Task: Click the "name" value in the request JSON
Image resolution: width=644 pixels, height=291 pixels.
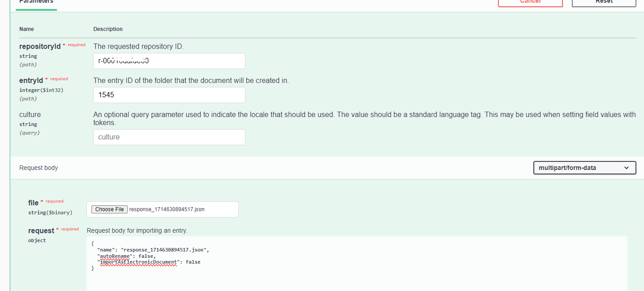Action: (x=165, y=249)
